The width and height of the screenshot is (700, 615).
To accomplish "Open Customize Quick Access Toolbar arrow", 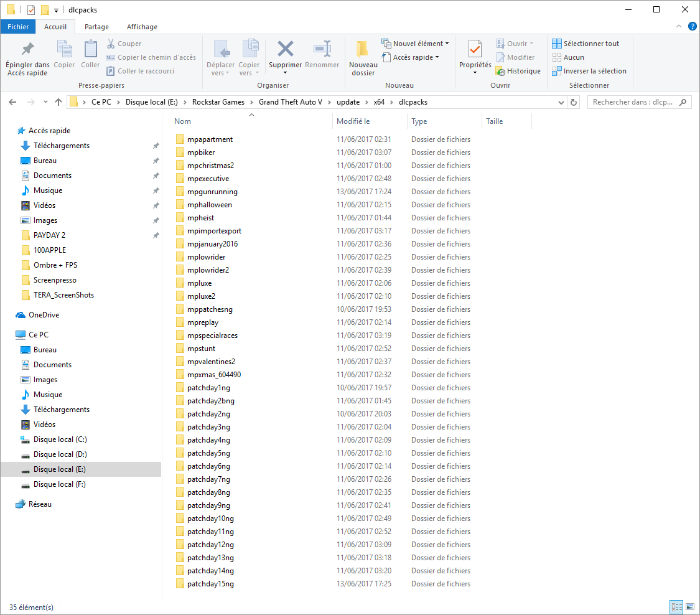I will click(56, 10).
